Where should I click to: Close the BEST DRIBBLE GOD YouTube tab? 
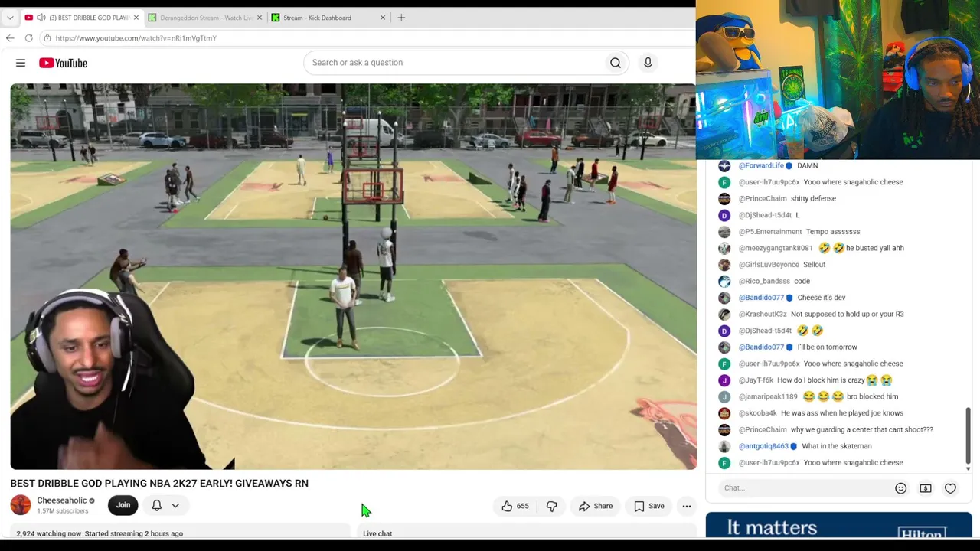[x=136, y=18]
